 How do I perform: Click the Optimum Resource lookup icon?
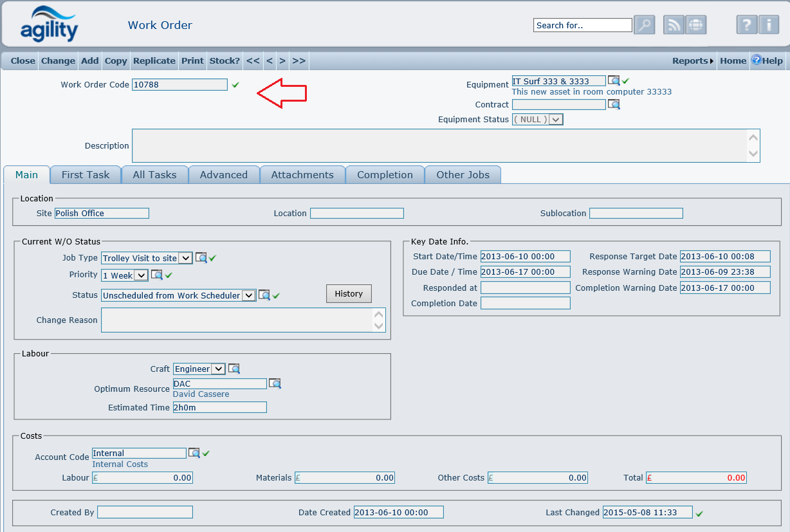[275, 384]
